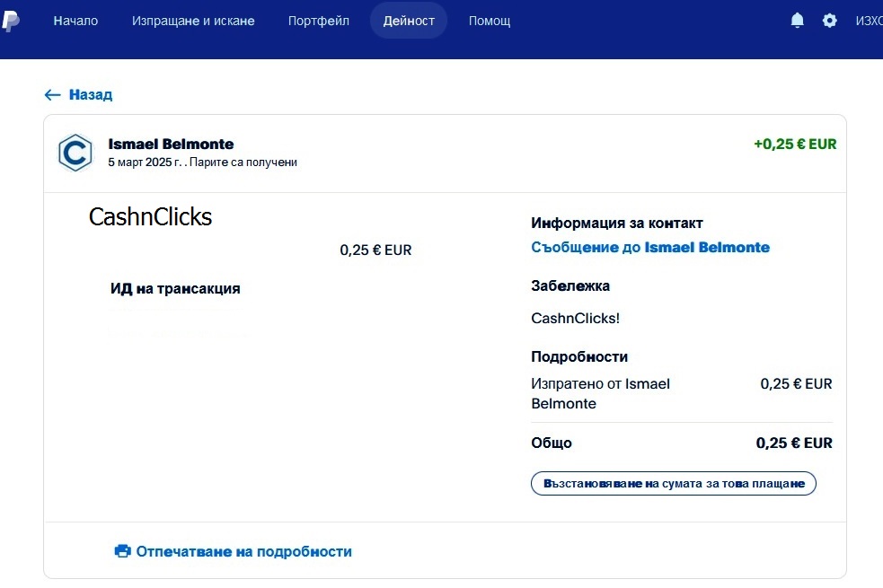The height and width of the screenshot is (588, 883).
Task: Click Отпечатване на подробности link
Action: 243,551
